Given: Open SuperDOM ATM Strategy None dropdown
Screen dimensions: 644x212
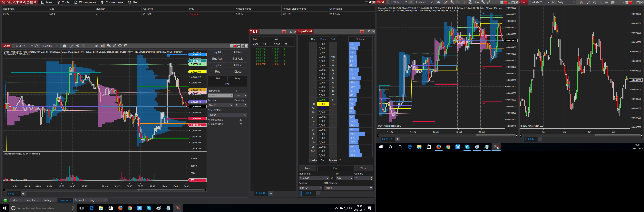Looking at the screenshot, I should click(348, 188).
